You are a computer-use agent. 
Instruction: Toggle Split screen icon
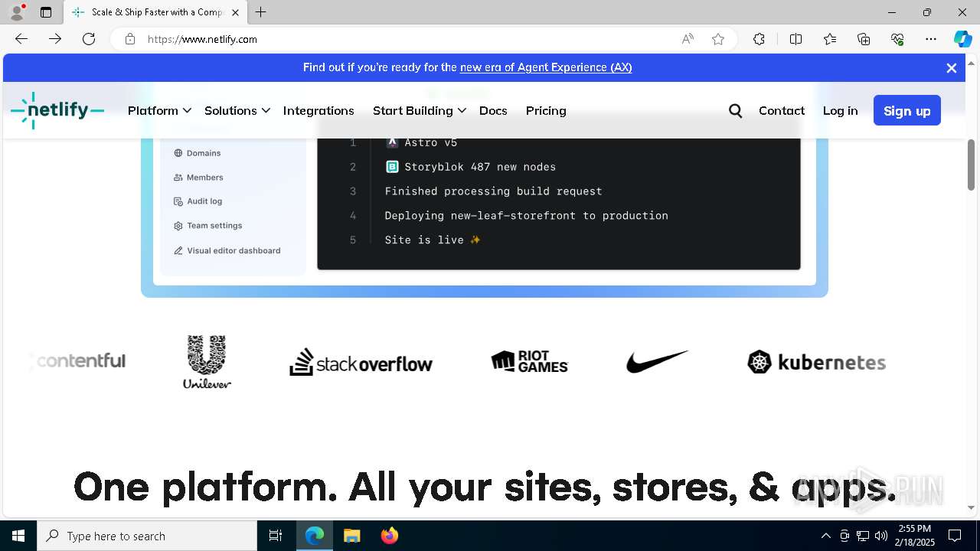795,39
